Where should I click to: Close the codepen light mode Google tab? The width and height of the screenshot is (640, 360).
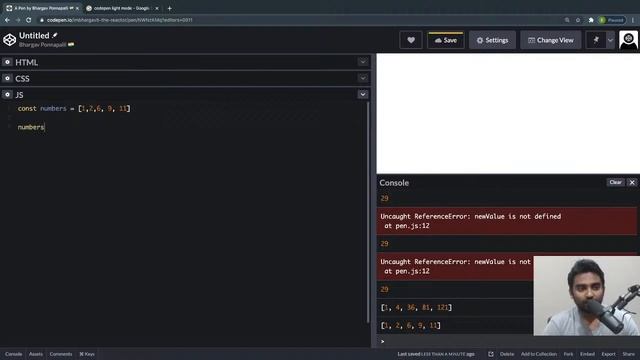157,8
